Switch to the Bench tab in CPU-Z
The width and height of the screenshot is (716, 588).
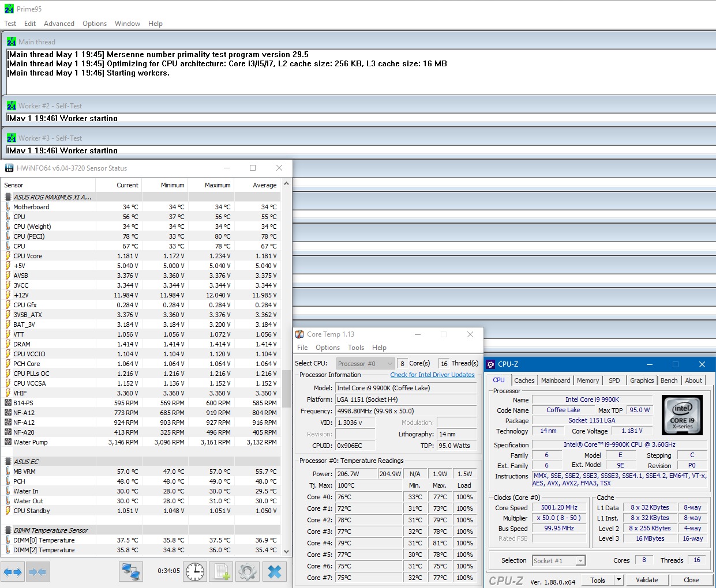point(669,380)
